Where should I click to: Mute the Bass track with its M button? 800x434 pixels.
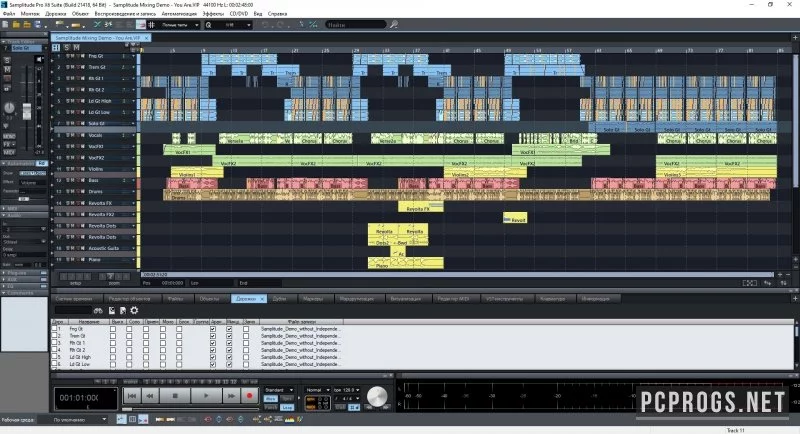coord(72,181)
